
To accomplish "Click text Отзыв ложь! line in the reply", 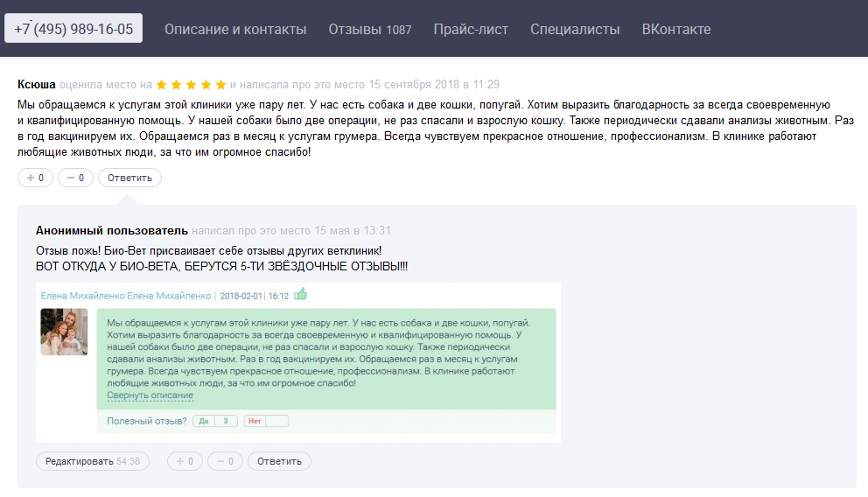I will pos(209,251).
